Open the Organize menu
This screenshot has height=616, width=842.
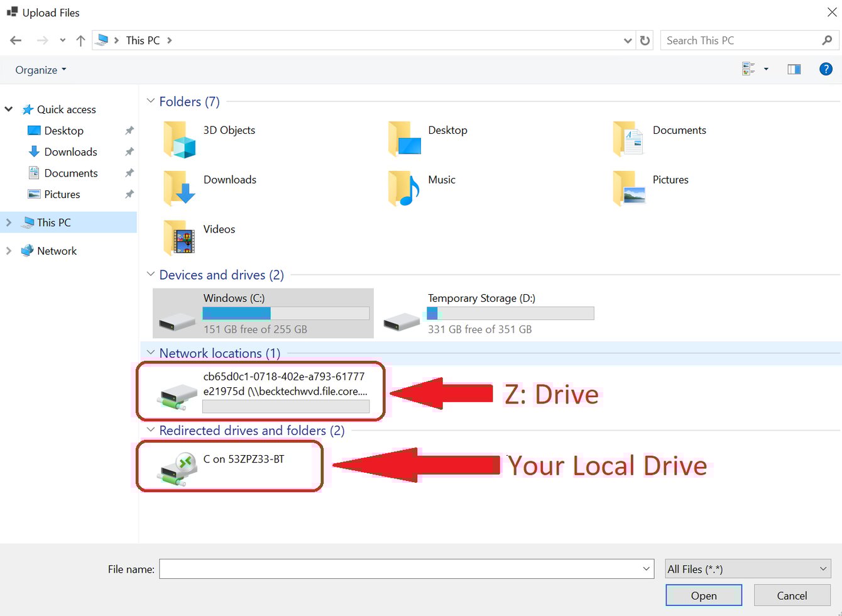39,69
